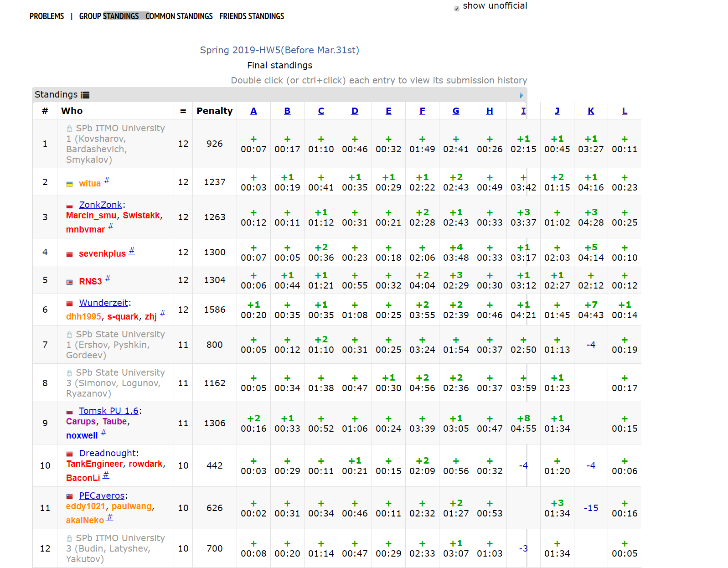The image size is (728, 568).
Task: Open the Wunderzeit team link
Action: 103,303
